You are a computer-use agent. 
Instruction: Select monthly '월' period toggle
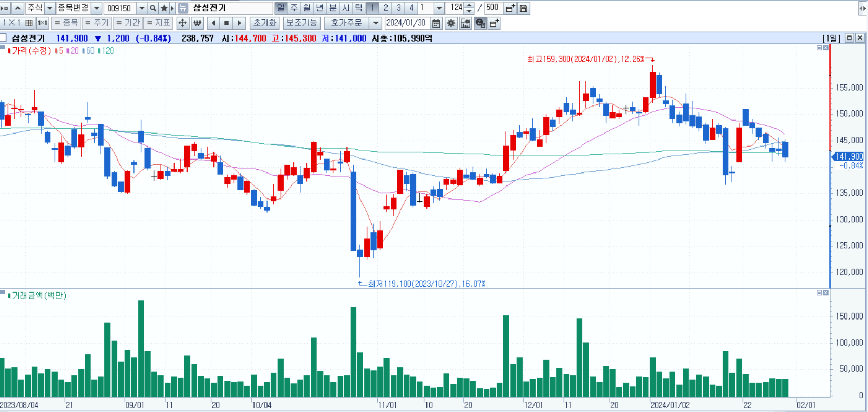point(307,8)
